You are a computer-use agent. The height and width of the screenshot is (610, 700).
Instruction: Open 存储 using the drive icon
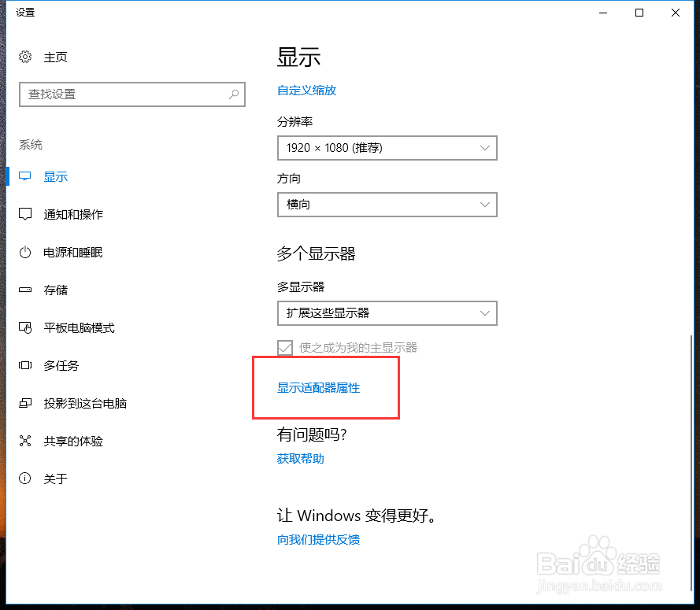click(x=24, y=290)
